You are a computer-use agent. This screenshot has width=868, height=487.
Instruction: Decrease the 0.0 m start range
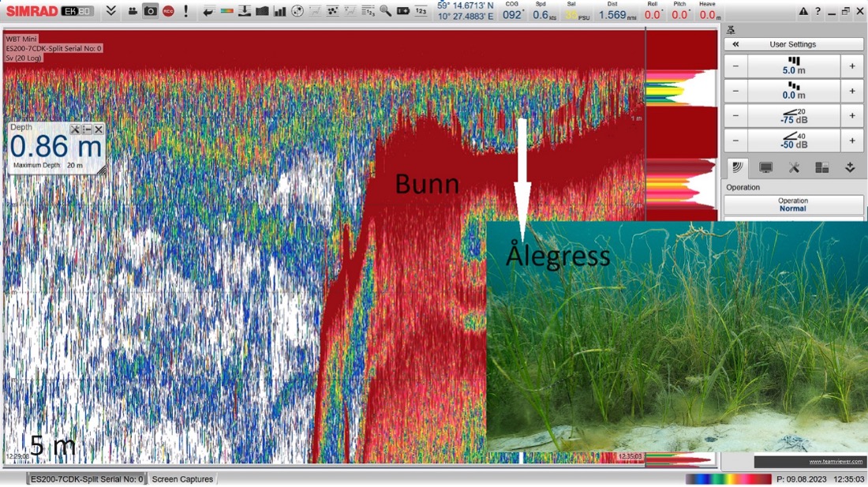click(735, 91)
